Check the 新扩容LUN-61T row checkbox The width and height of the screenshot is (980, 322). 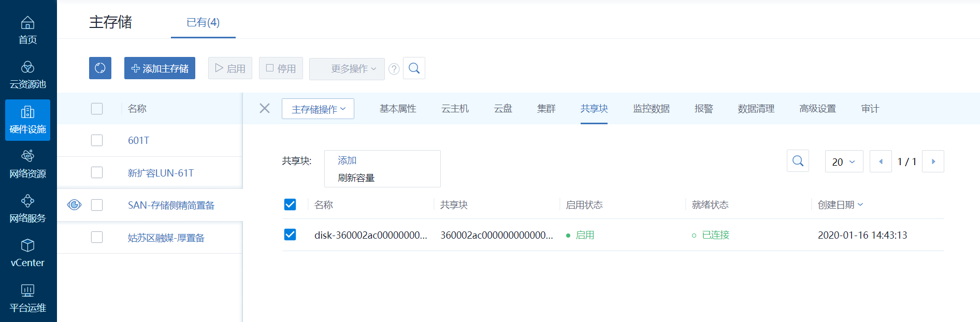(97, 172)
